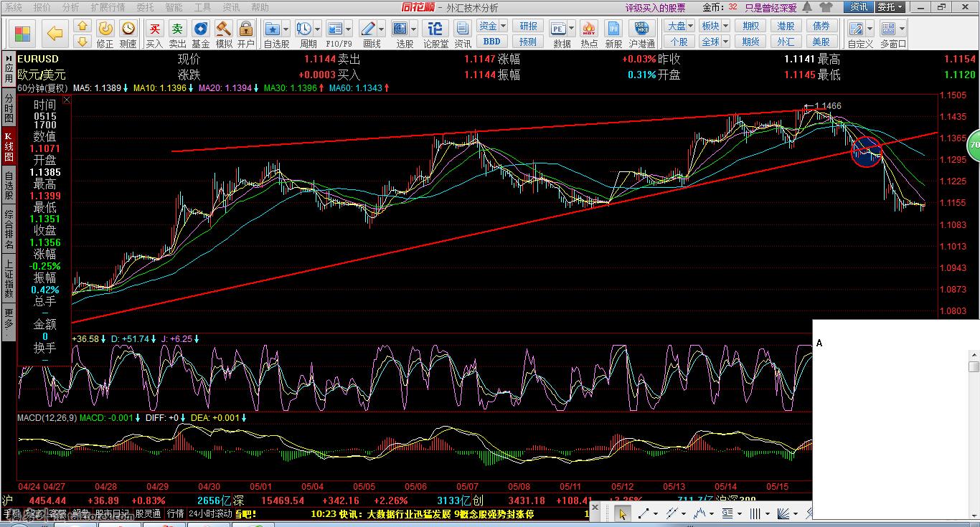Click the 周期 period clock icon

pos(303,29)
